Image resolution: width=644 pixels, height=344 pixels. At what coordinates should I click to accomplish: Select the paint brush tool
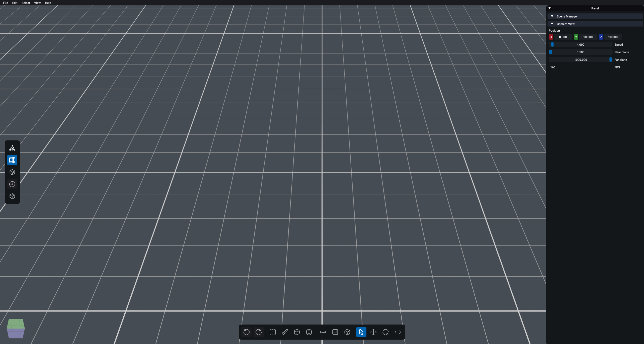tap(285, 332)
